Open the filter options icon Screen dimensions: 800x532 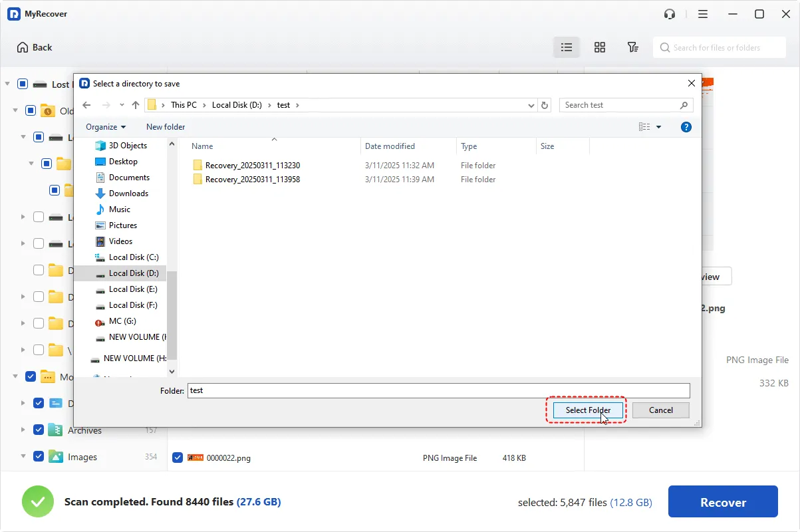[x=633, y=47]
